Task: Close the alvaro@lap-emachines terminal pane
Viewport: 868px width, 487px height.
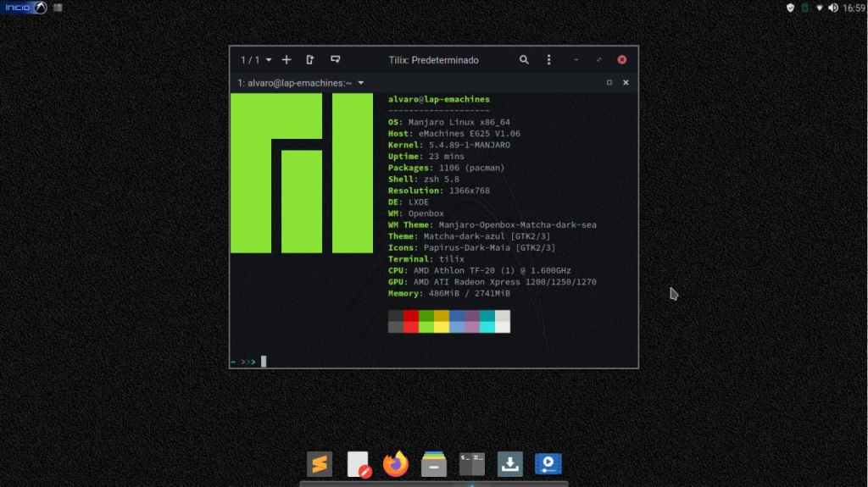Action: pyautogui.click(x=626, y=83)
